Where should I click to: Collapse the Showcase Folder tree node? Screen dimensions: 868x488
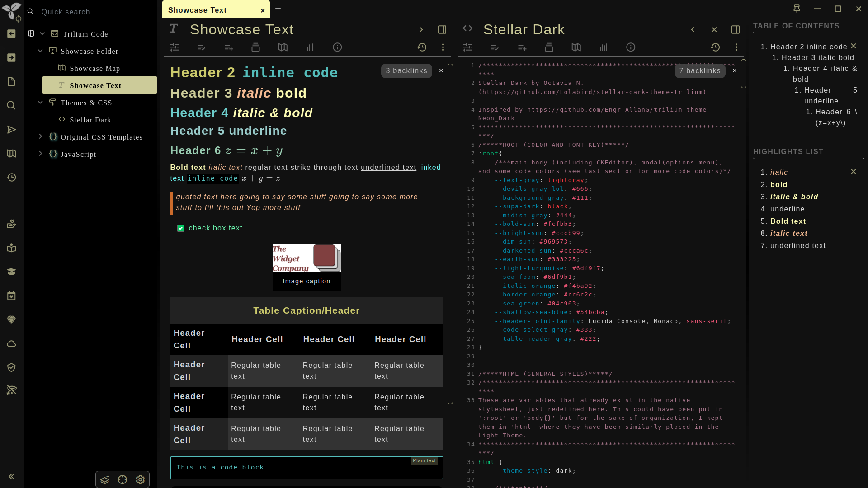pyautogui.click(x=41, y=51)
